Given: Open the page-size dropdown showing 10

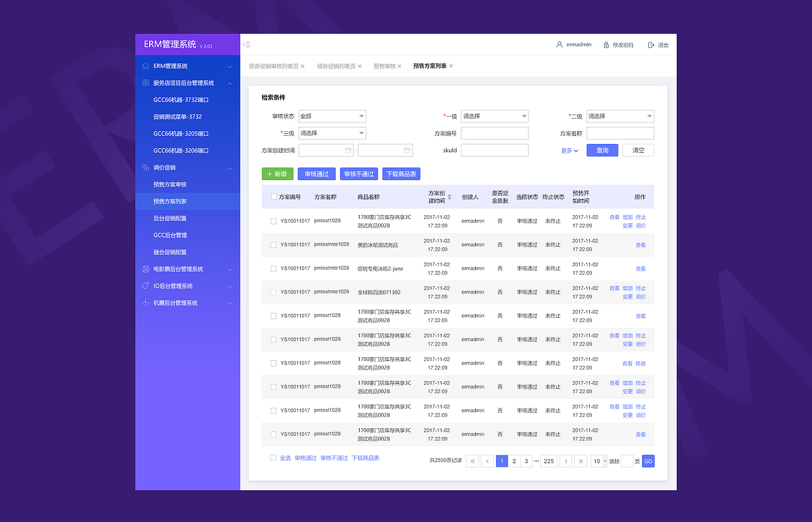Looking at the screenshot, I should [599, 462].
